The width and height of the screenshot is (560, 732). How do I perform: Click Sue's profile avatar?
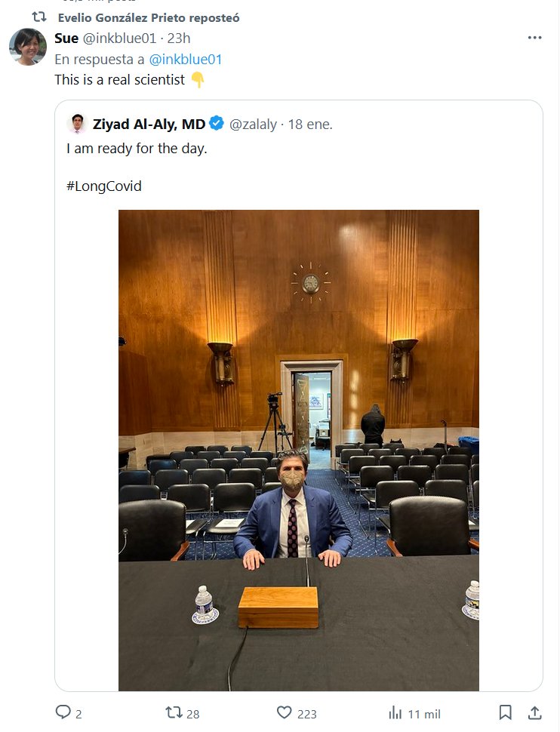pos(28,47)
